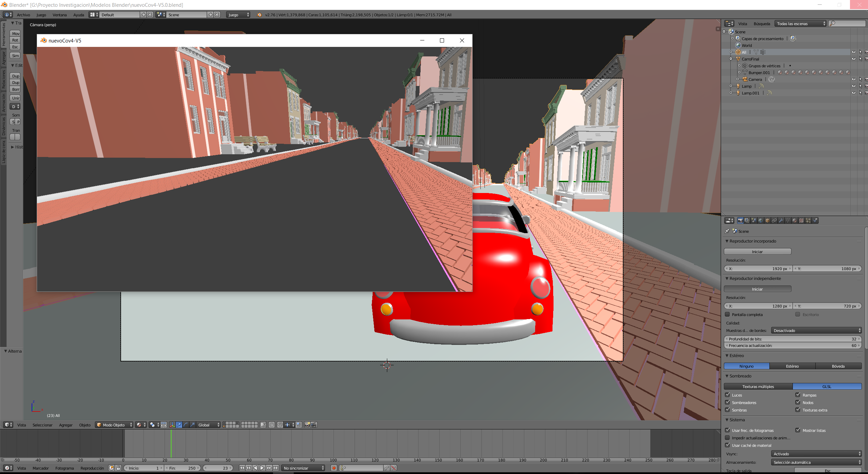Uncheck the Sombras checkbox
868x474 pixels.
(728, 410)
